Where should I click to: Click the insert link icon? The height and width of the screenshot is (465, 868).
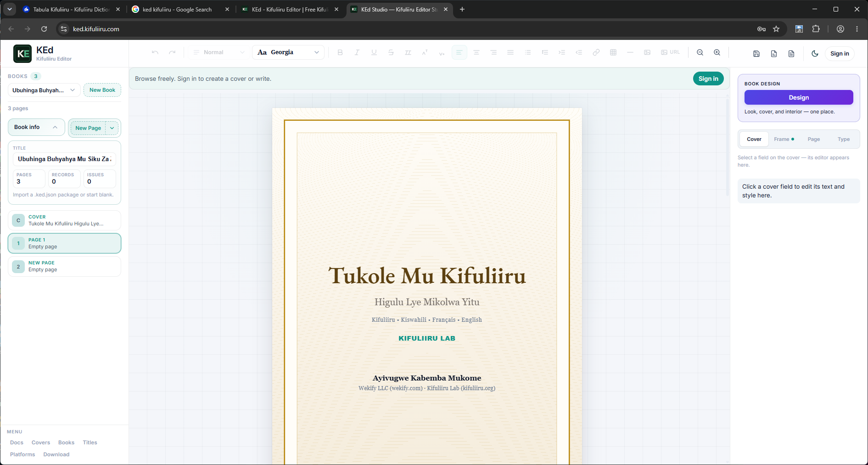[596, 52]
